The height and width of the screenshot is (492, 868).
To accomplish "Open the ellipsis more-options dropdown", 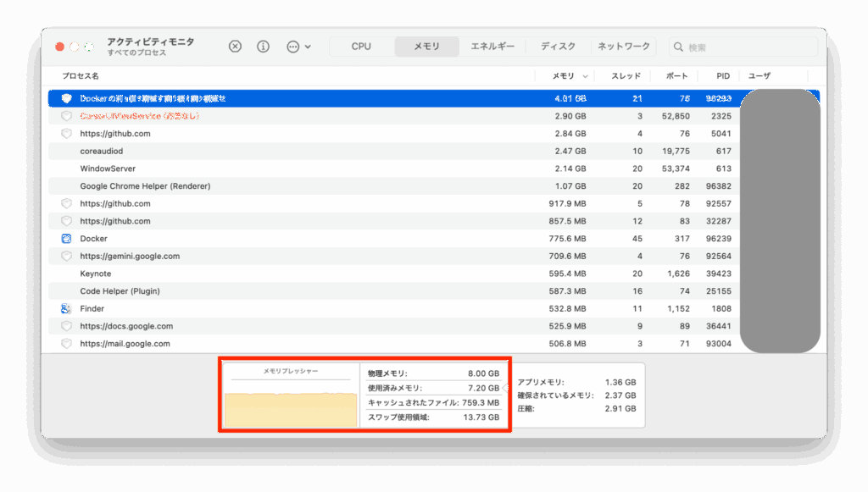I will tap(298, 47).
